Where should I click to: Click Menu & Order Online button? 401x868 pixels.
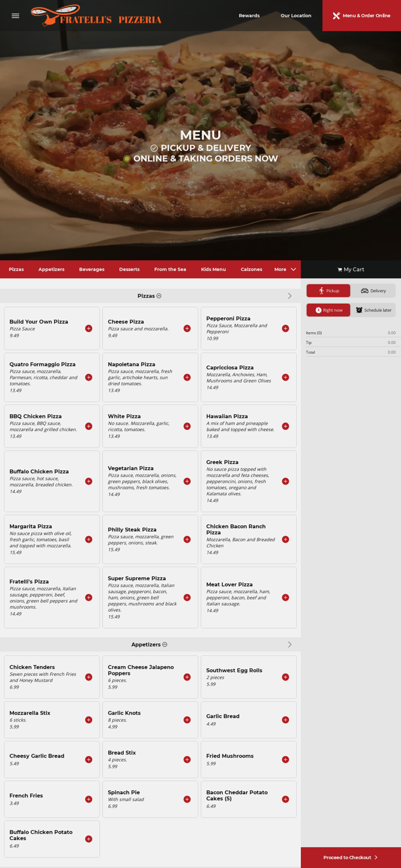(362, 16)
